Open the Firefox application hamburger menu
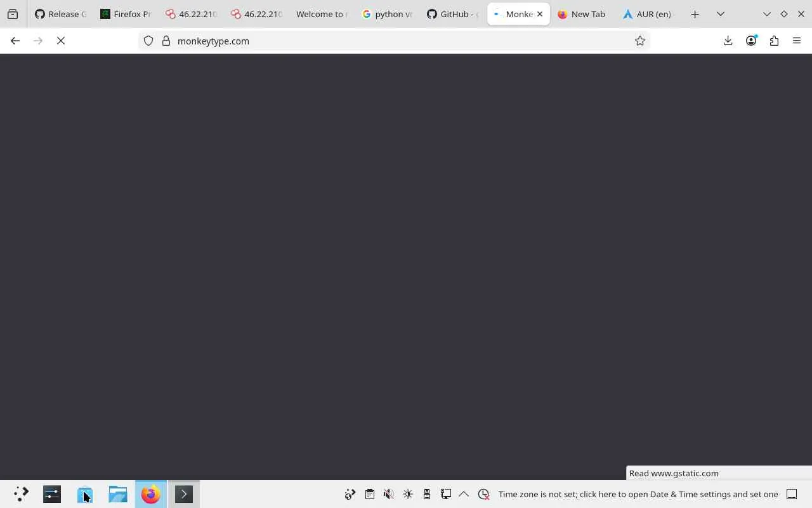 797,41
